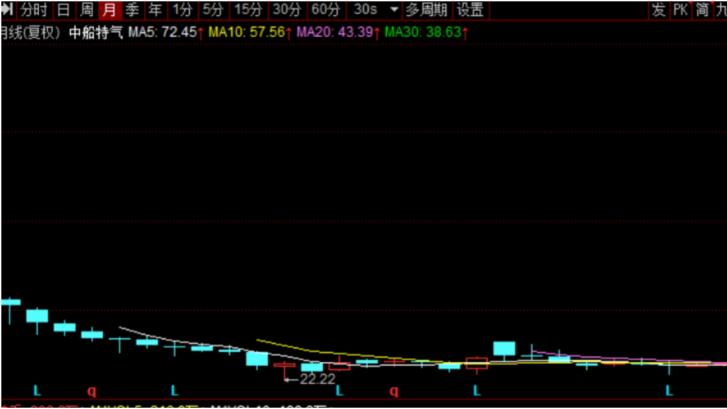Open the 多周期 multi-period view
The height and width of the screenshot is (409, 727).
click(427, 10)
